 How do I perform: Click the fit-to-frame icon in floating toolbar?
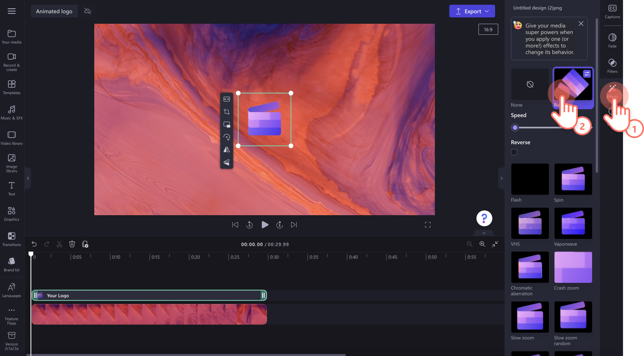point(227,99)
